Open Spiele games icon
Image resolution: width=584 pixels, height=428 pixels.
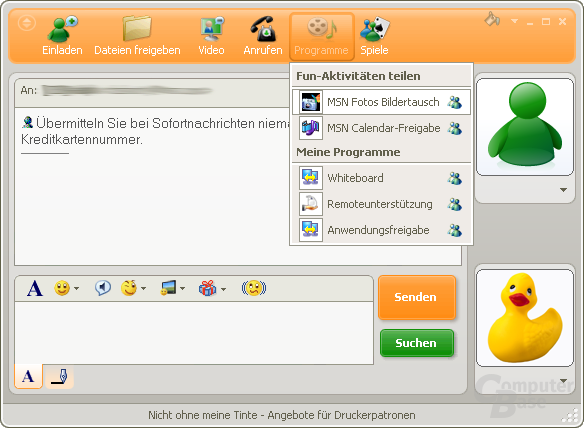tap(375, 29)
